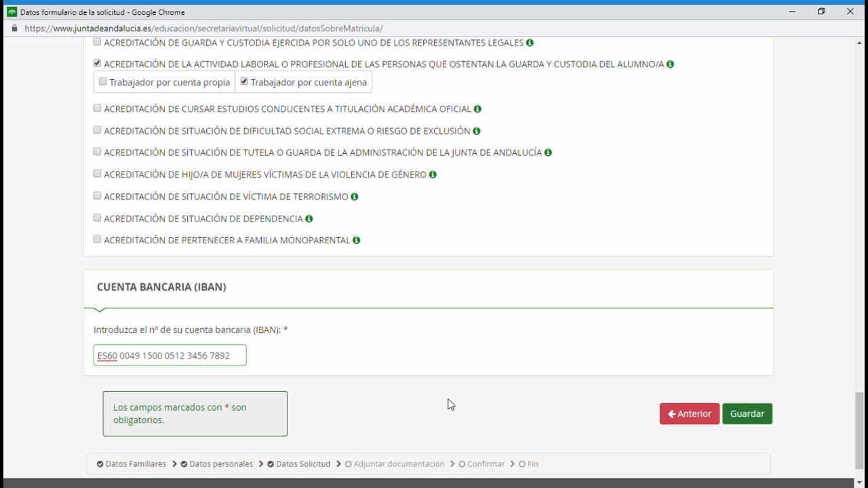Click the campos obligatorios notice text

(x=180, y=413)
